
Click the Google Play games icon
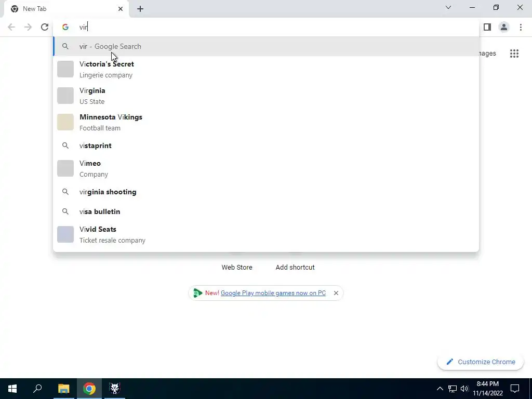click(197, 293)
